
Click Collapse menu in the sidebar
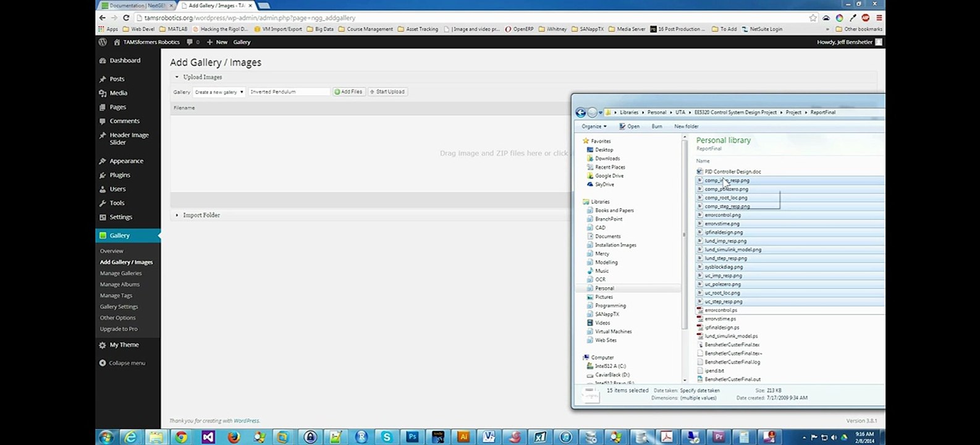pos(122,363)
